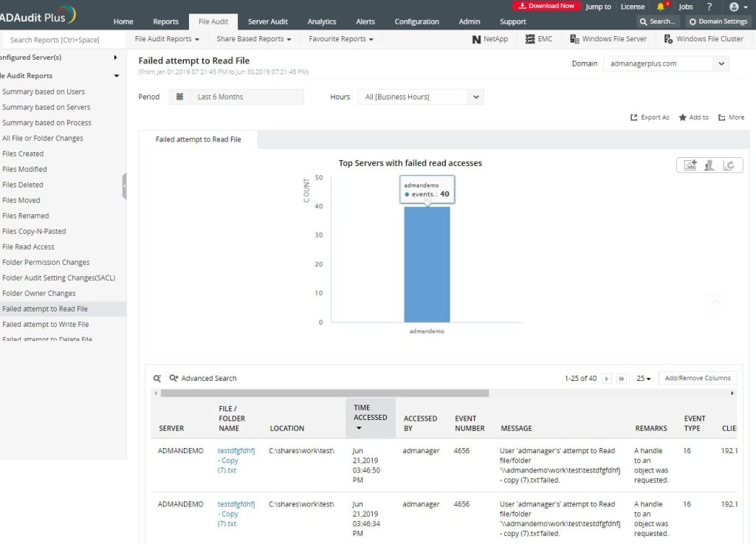The width and height of the screenshot is (756, 544).
Task: Click the calendar icon beside Period
Action: pyautogui.click(x=179, y=97)
